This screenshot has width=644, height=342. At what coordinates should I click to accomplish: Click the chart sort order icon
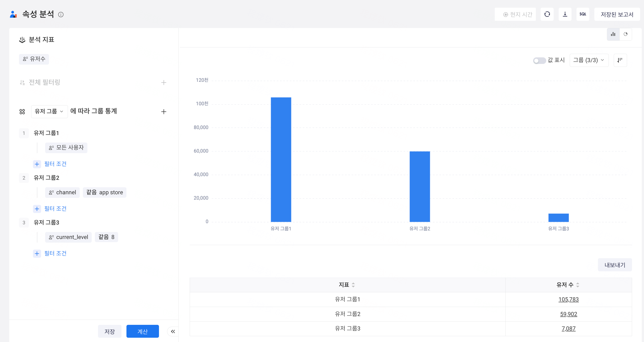[620, 60]
